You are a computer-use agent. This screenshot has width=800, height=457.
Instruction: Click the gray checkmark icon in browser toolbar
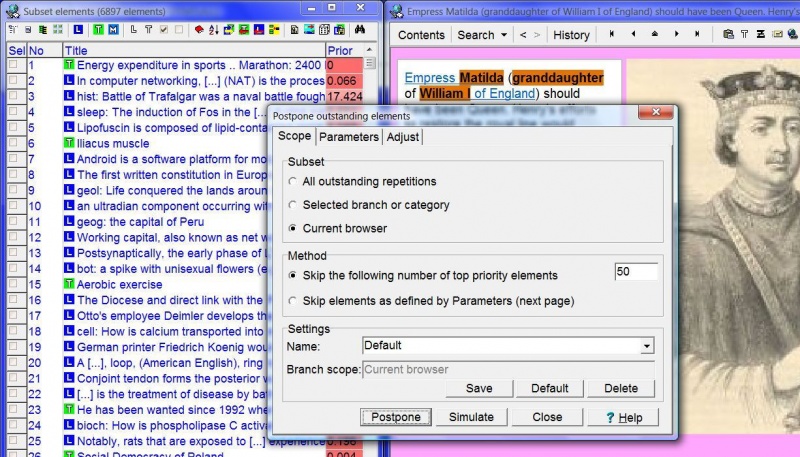click(x=164, y=30)
